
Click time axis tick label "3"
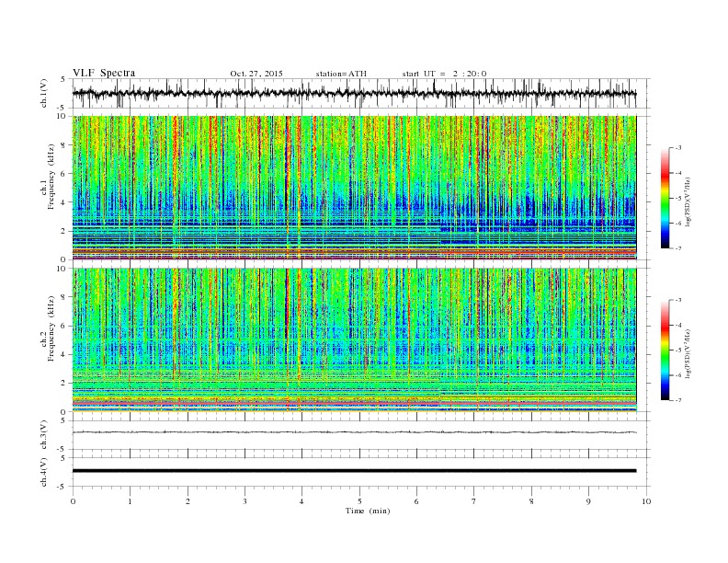tap(245, 501)
